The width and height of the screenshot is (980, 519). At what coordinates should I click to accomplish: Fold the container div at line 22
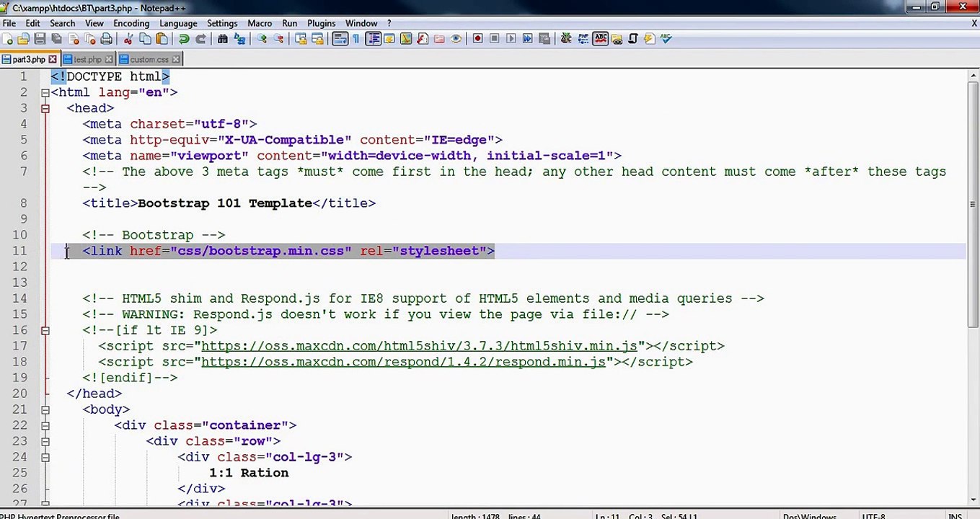tap(45, 425)
